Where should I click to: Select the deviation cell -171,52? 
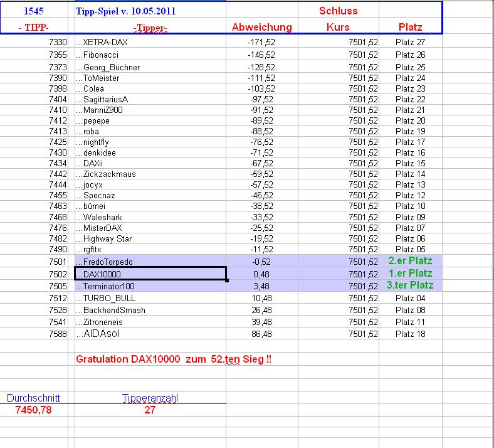[262, 42]
